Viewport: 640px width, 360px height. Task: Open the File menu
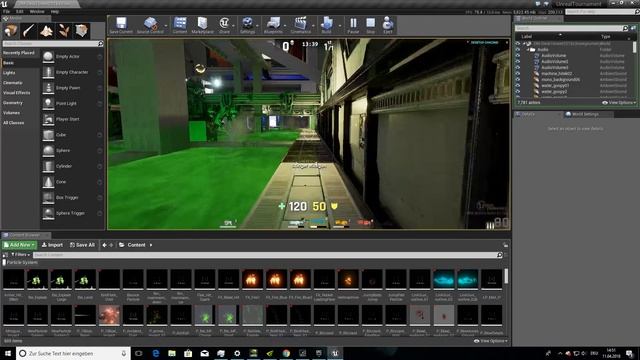pos(6,11)
